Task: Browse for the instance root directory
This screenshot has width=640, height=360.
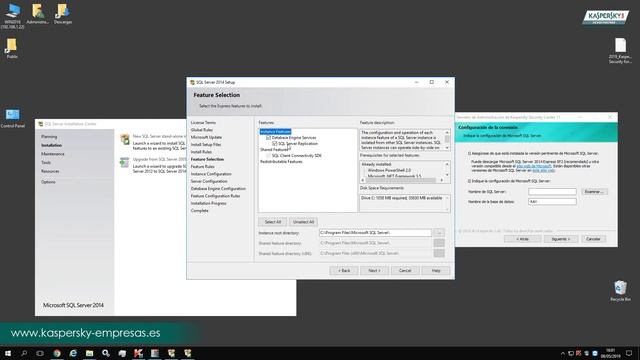Action: pos(439,233)
